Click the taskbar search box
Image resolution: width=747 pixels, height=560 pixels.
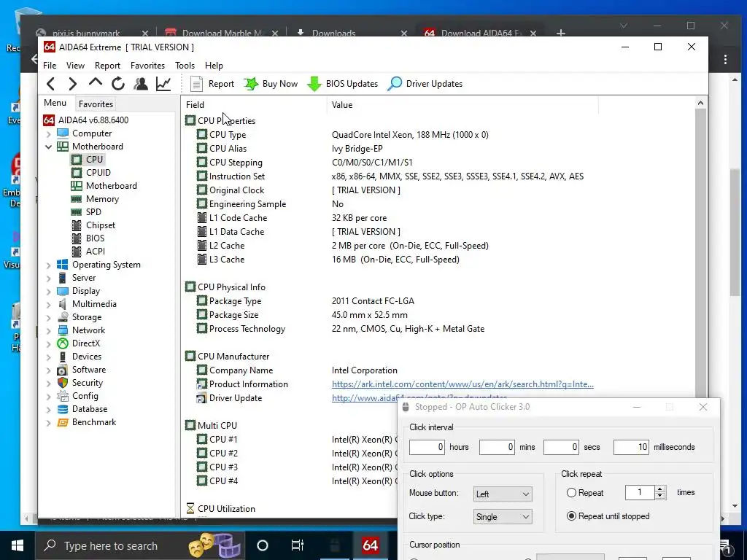(139, 545)
